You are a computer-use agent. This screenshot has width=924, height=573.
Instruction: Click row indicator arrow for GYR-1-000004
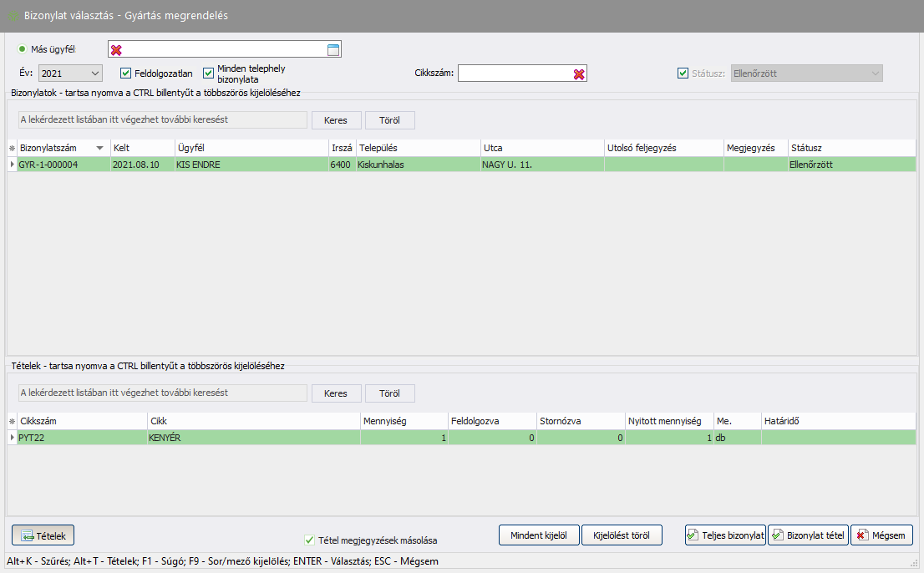pos(12,165)
